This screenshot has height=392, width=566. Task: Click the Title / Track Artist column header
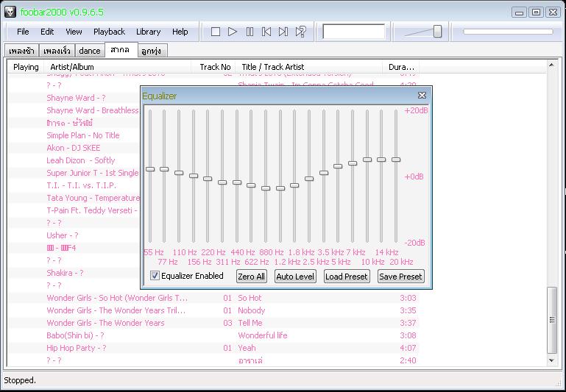pos(309,67)
